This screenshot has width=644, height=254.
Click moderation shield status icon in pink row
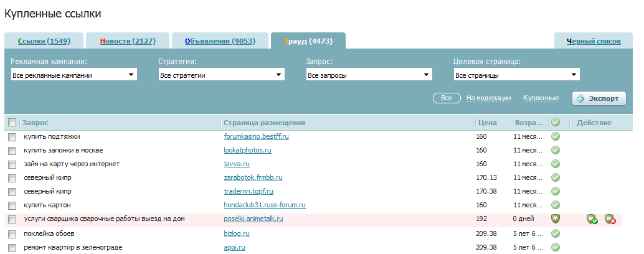(556, 219)
